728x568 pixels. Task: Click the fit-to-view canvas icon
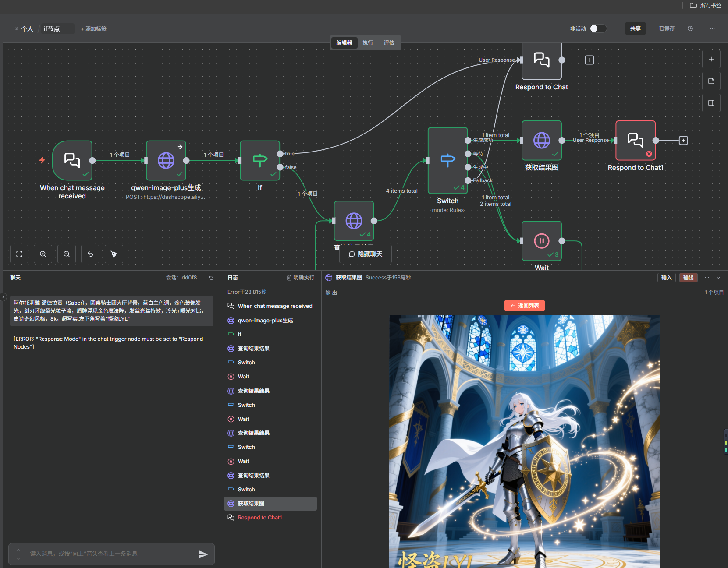coord(19,254)
